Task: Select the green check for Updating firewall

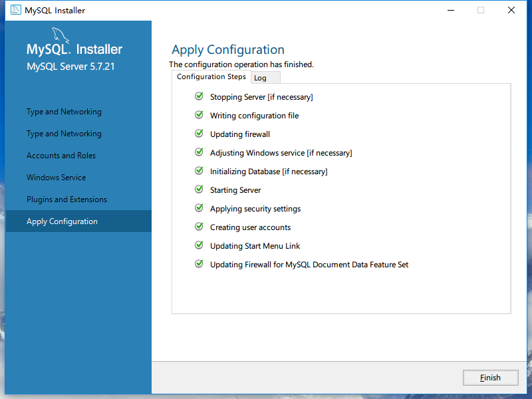Action: tap(199, 134)
